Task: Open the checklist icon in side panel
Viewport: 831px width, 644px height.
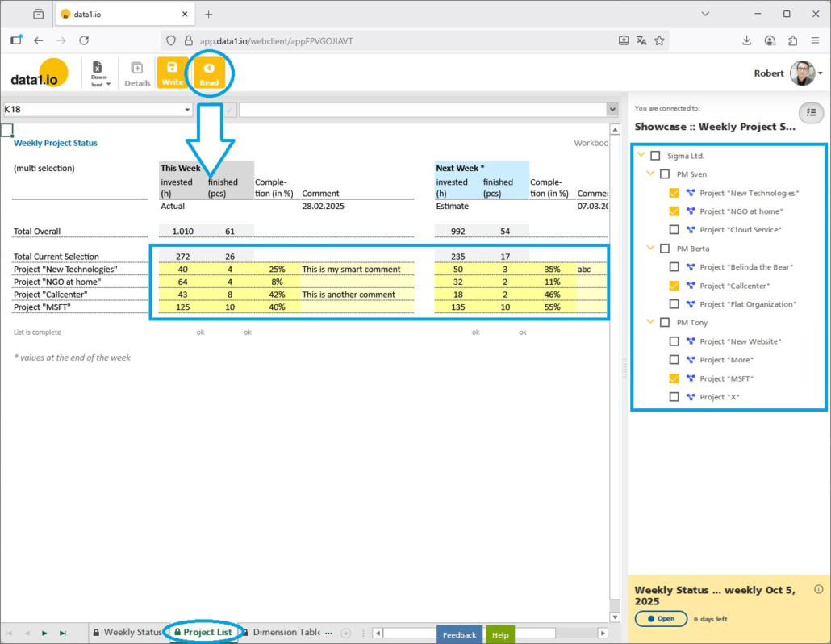Action: 812,113
